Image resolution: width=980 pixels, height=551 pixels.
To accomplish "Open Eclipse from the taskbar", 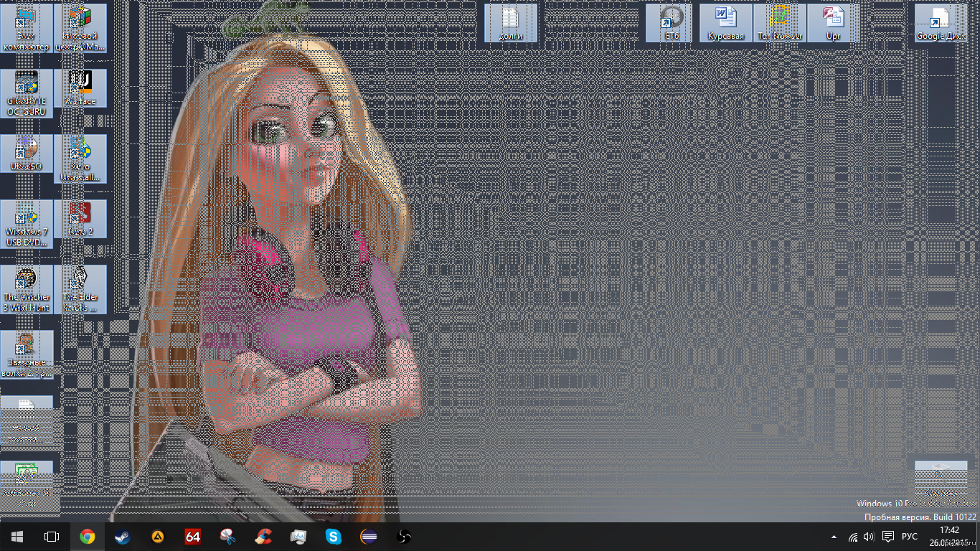I will coord(369,537).
